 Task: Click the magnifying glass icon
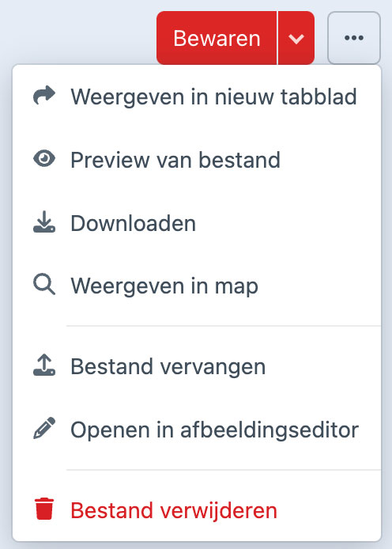[44, 284]
